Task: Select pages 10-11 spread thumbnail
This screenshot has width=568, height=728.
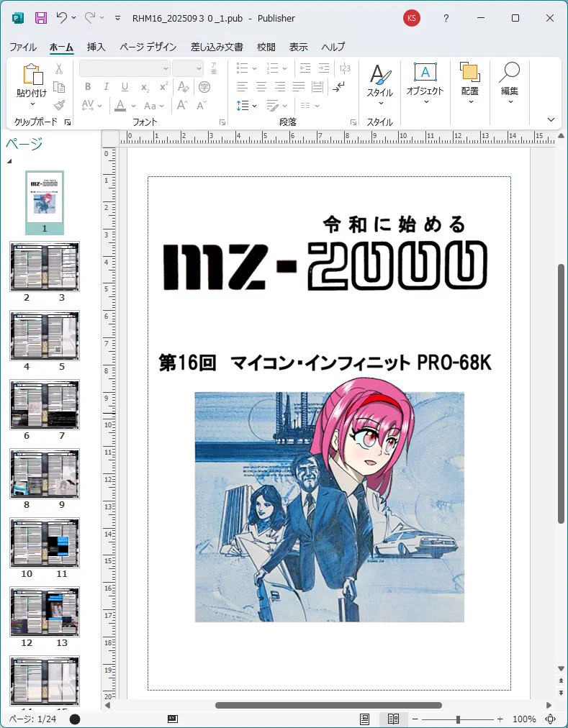Action: (45, 542)
